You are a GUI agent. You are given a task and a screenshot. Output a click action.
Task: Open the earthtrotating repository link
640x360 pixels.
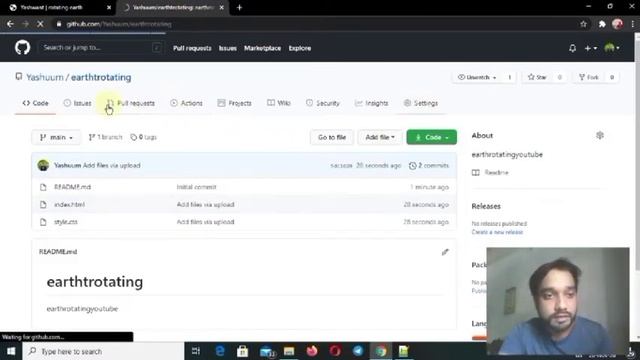(x=101, y=77)
